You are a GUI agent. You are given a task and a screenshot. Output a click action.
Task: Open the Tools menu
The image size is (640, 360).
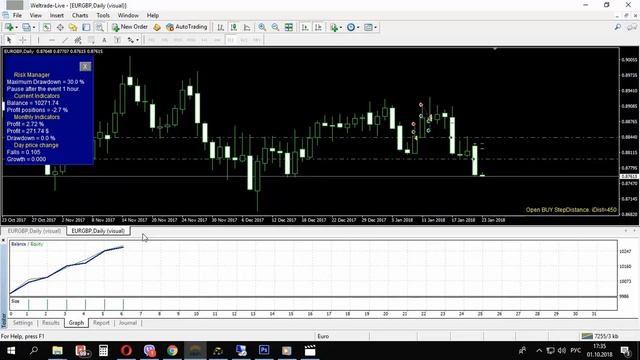(103, 16)
